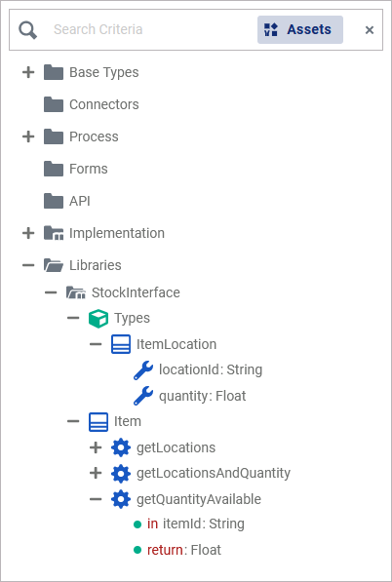Viewport: 392px width, 582px height.
Task: Click the wrench icon beside quantity
Action: (x=143, y=396)
